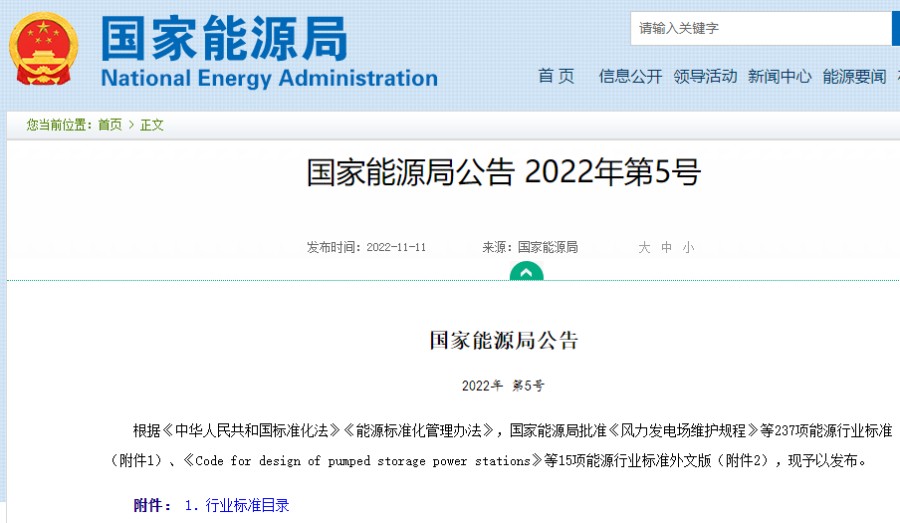Focus the 请输入关键字 search field
This screenshot has width=900, height=523.
pos(761,28)
